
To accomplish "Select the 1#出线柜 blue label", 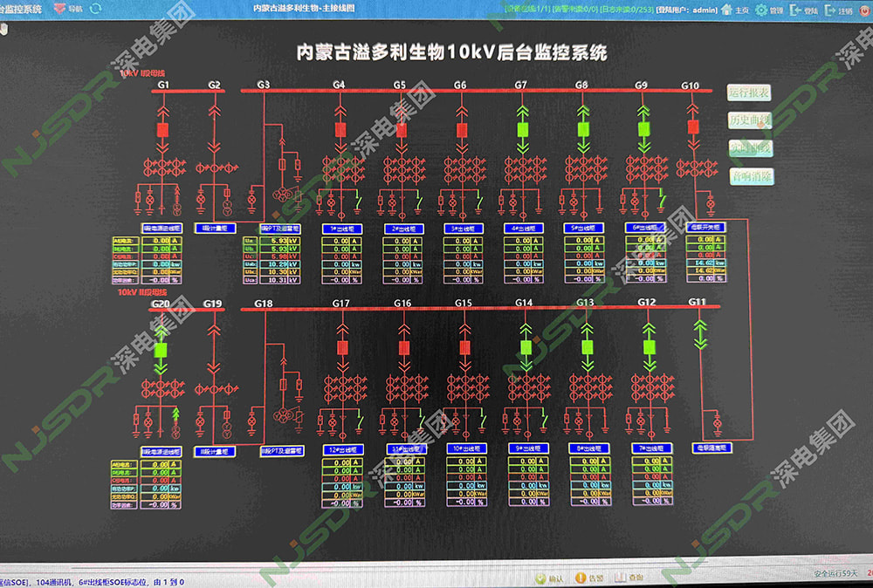I will 340,228.
